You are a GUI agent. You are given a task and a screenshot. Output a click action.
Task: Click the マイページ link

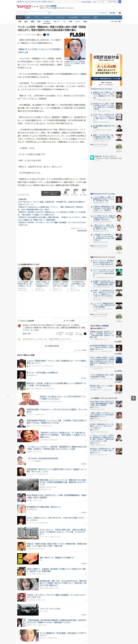(x=103, y=13)
